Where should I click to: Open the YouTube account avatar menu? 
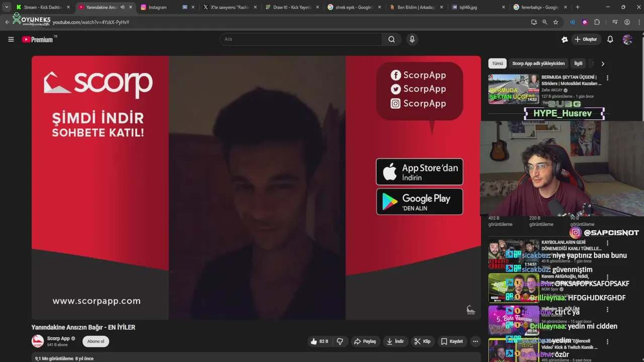pos(627,39)
